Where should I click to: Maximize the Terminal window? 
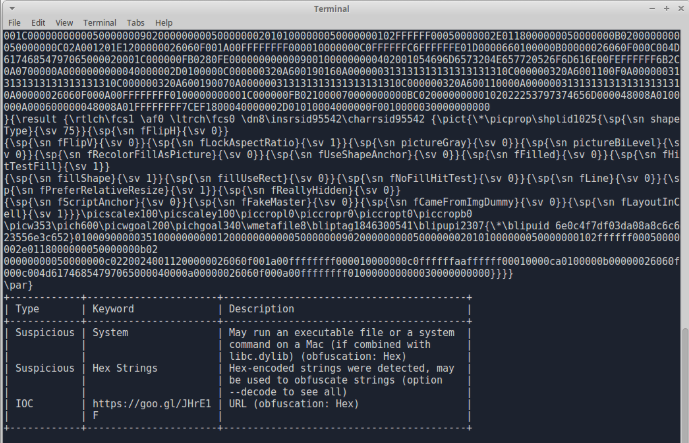(x=665, y=6)
